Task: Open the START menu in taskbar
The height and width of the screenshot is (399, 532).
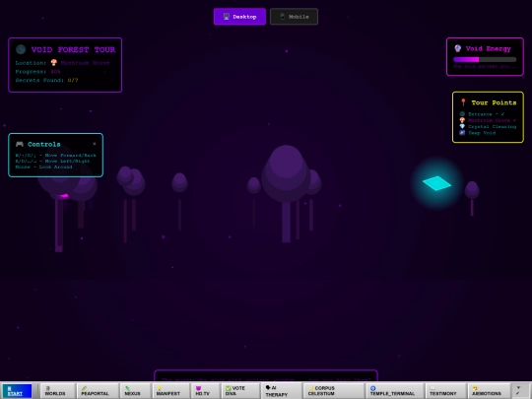Action: click(17, 391)
